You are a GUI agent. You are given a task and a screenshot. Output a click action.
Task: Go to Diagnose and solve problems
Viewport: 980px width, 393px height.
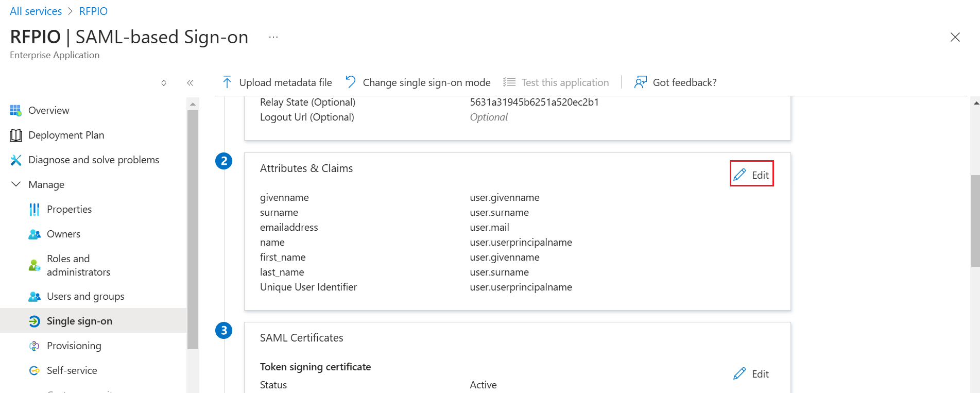point(93,160)
